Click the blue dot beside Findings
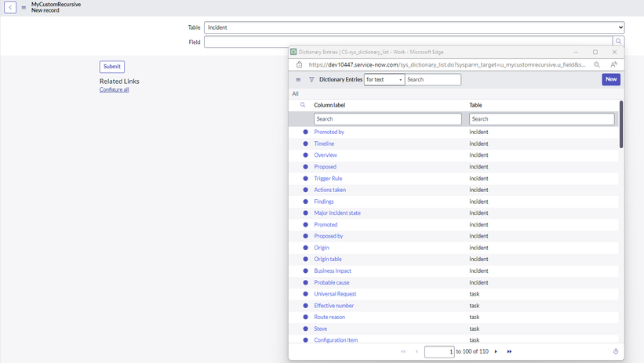This screenshot has height=363, width=644. pos(305,201)
